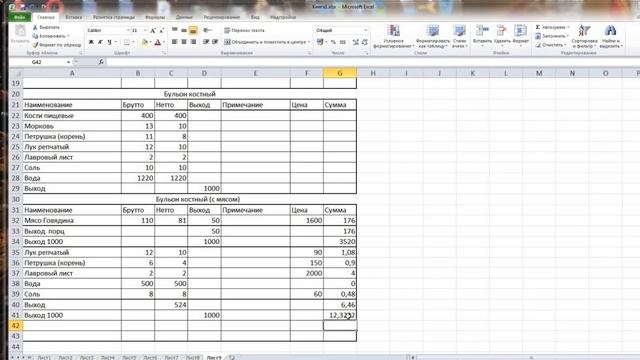Toggle Underline (Ч) formatting
Screen dimensions: 640x360
(109, 42)
